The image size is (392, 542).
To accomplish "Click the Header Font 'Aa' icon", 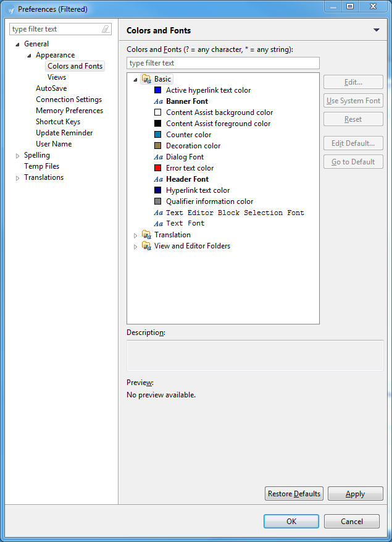I will click(158, 179).
